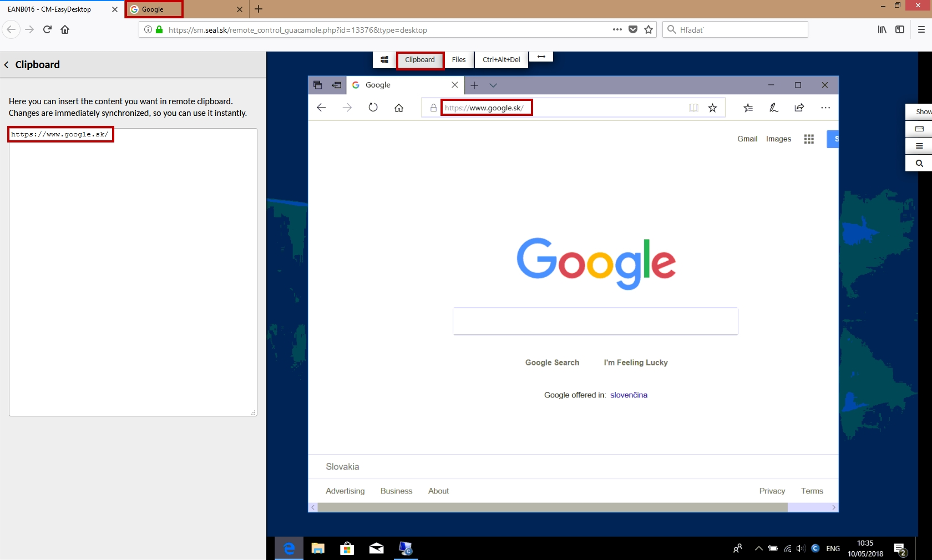Open the Gmail link
The width and height of the screenshot is (932, 560).
pos(747,139)
